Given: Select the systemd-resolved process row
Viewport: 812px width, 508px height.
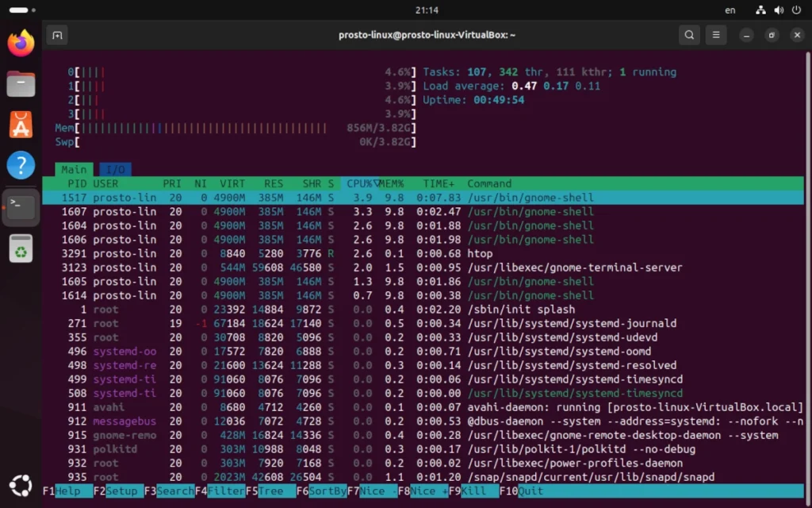Looking at the screenshot, I should pos(423,365).
